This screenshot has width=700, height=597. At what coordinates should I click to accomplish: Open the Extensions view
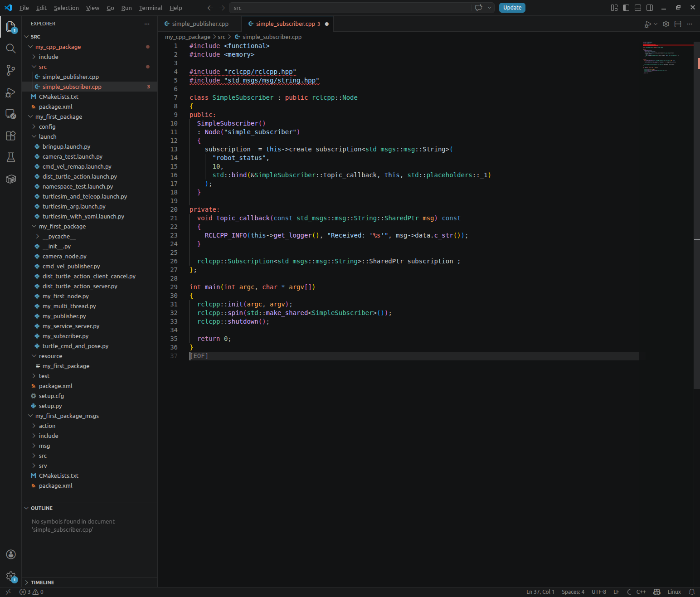coord(11,136)
